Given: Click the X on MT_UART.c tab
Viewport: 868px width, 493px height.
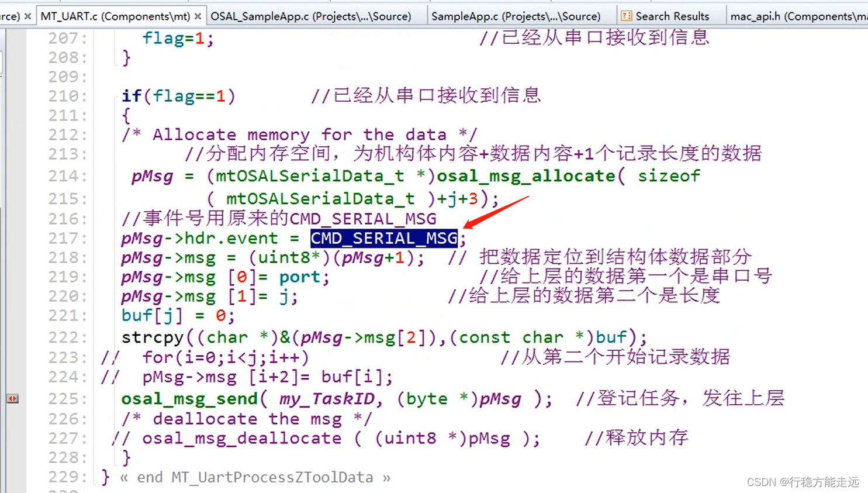Looking at the screenshot, I should point(197,16).
